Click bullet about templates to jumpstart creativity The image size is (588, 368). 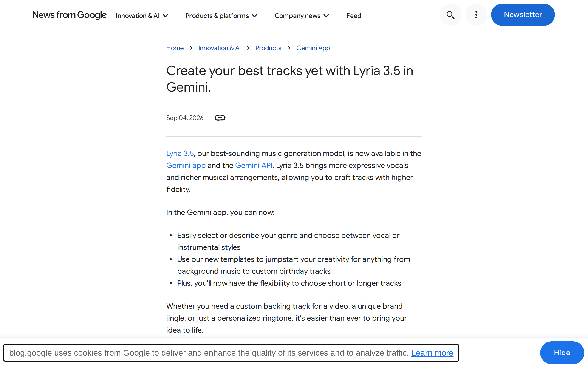(x=294, y=265)
